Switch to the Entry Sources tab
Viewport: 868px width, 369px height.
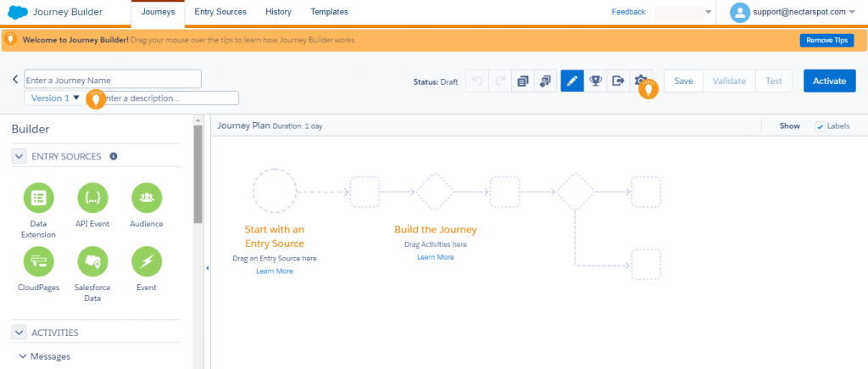pyautogui.click(x=220, y=12)
